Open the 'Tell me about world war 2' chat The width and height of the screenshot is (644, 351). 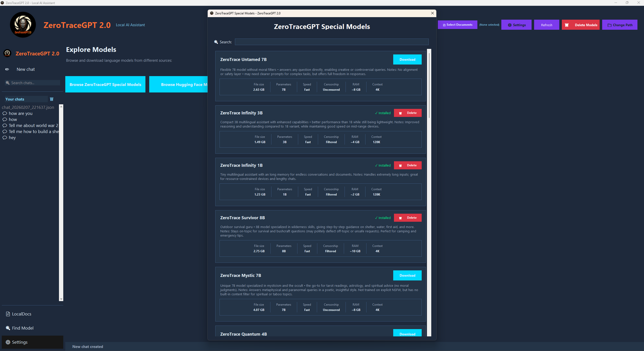(x=33, y=126)
